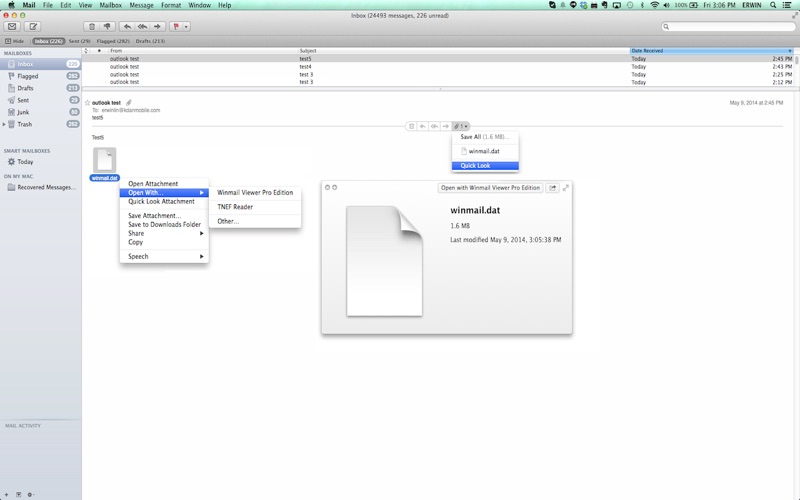Screen dimensions: 800x500
Task: Expand the Speech submenu
Action: [x=164, y=257]
